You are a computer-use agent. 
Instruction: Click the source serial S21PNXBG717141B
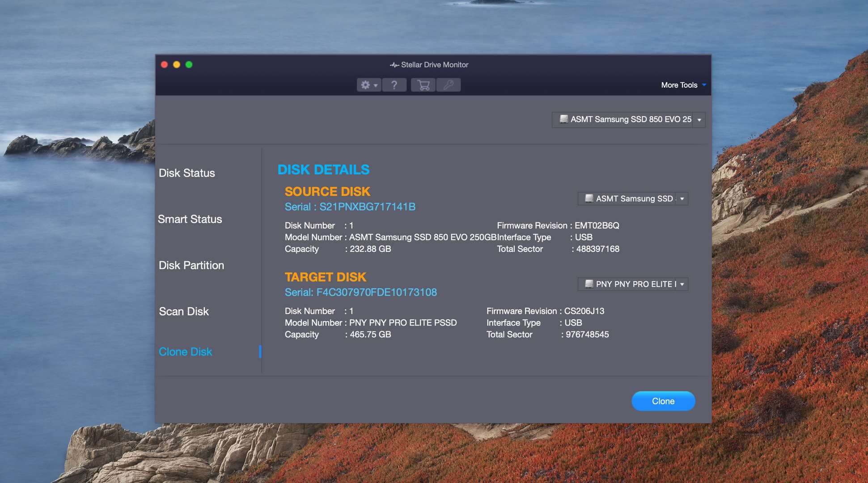click(367, 207)
